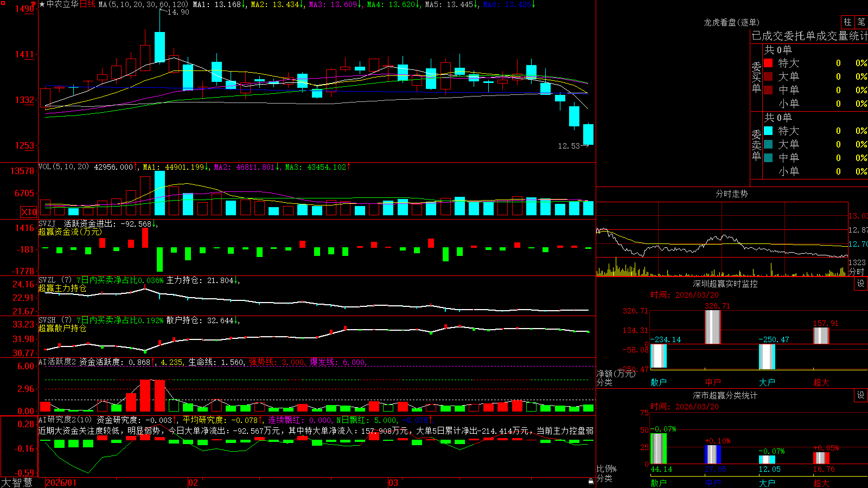The width and height of the screenshot is (868, 488).
Task: Click the lock icon on the timeline
Action: (591, 481)
